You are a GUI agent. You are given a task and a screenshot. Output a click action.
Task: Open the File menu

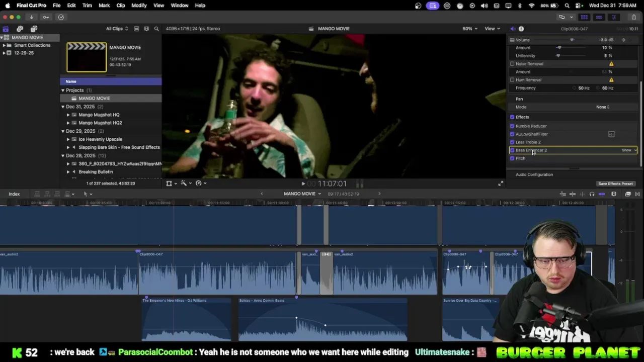pos(57,6)
